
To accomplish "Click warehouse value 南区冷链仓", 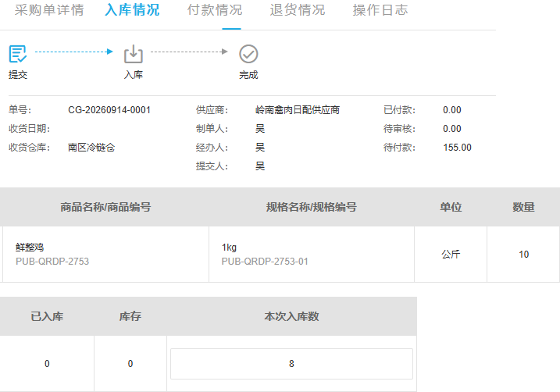I will [x=91, y=148].
